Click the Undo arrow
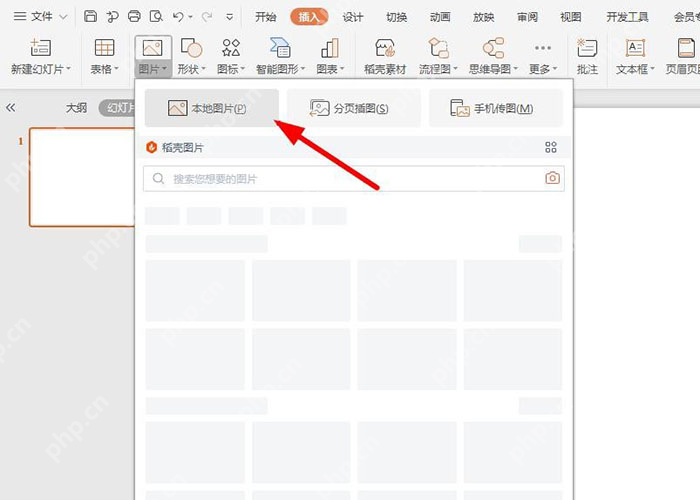The height and width of the screenshot is (500, 700). pyautogui.click(x=178, y=17)
